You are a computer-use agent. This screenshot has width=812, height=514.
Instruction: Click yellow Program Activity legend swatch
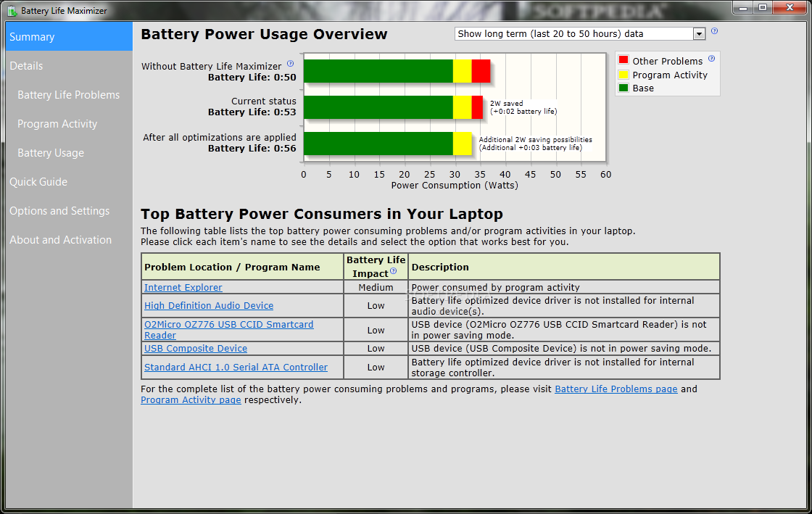tap(623, 74)
